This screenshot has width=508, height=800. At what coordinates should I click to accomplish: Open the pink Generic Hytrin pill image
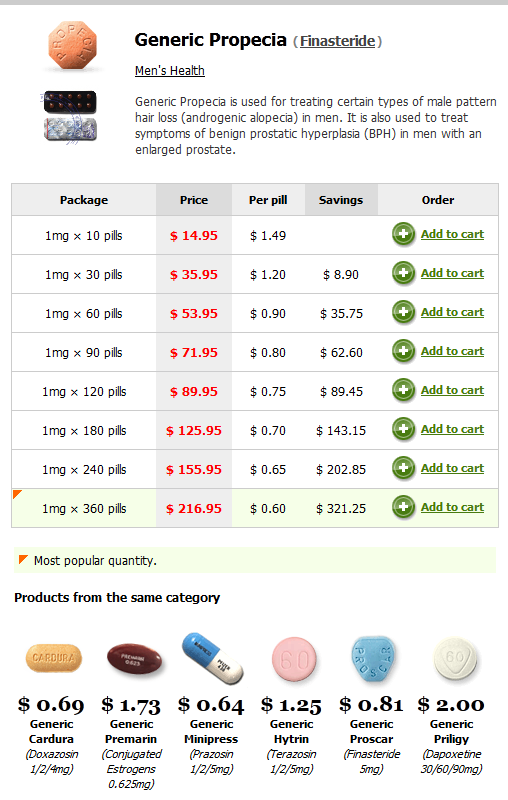(x=294, y=659)
